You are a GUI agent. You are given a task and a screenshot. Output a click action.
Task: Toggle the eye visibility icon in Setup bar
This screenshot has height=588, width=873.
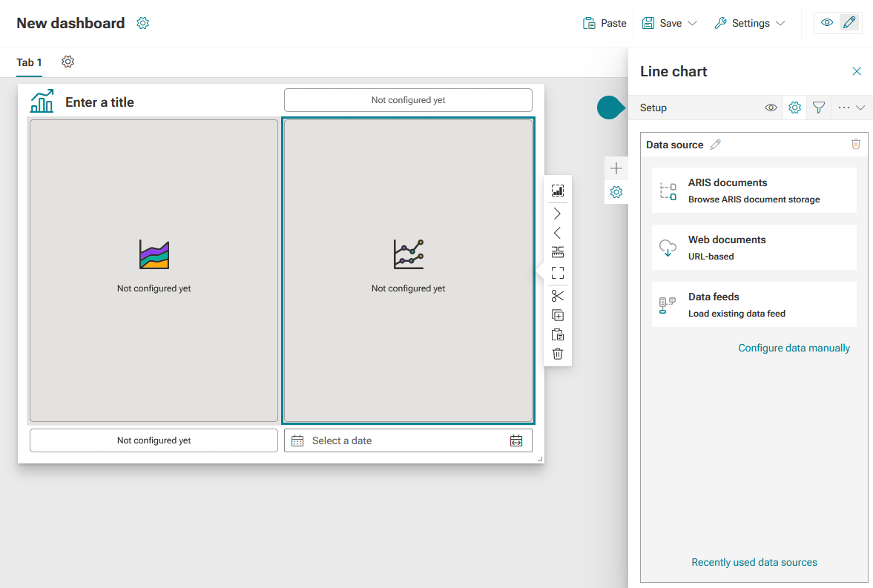771,108
